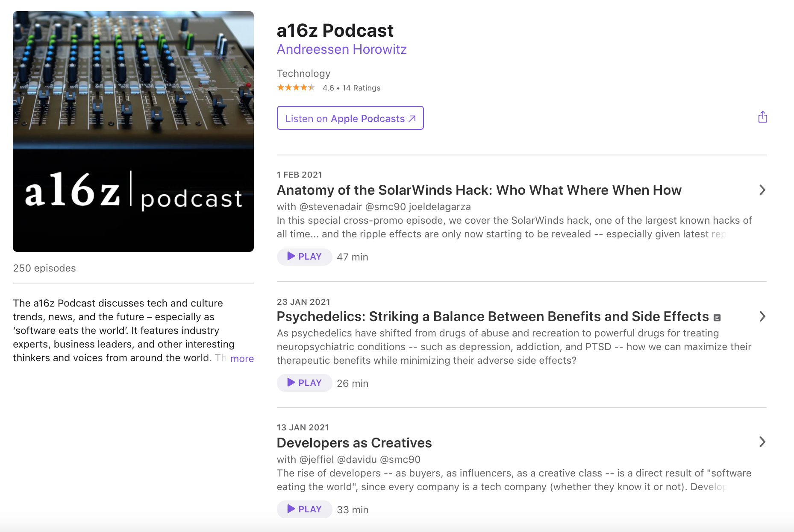Screen dimensions: 794x532
Task: Click the 4.6 • 14 Ratings text
Action: tap(351, 88)
